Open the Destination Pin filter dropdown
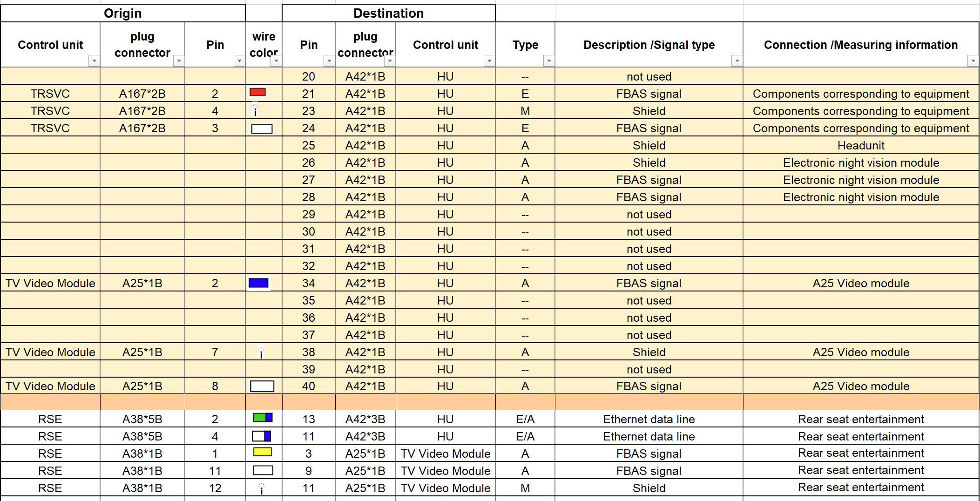 pos(329,61)
